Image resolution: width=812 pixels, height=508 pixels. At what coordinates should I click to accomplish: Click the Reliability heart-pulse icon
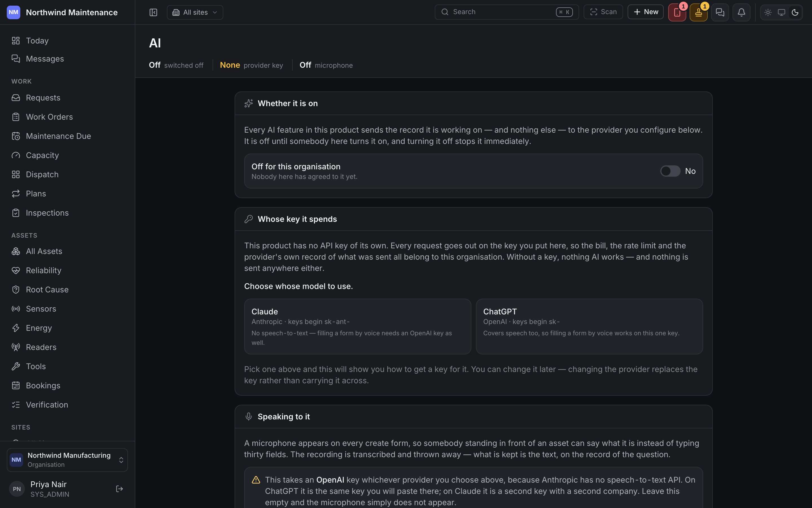coord(16,270)
